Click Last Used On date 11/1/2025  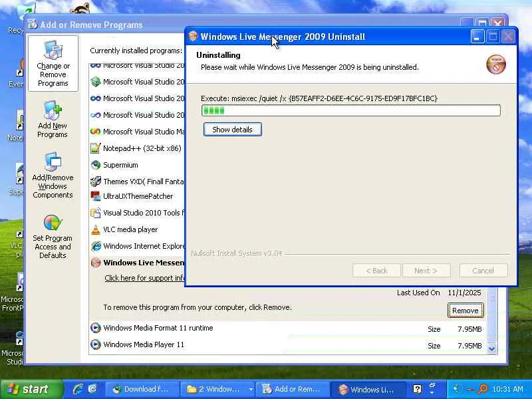click(x=464, y=293)
